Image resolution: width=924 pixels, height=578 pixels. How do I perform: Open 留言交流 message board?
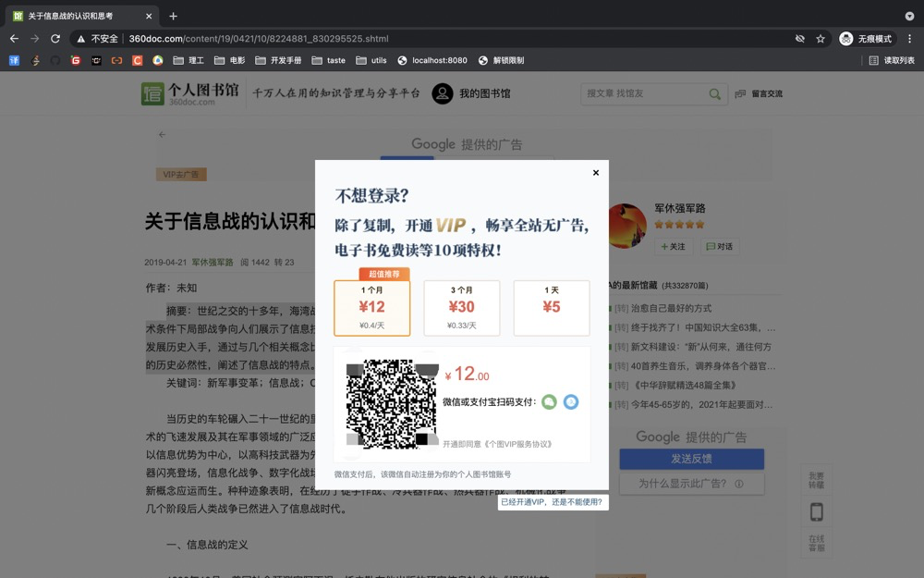pos(759,93)
